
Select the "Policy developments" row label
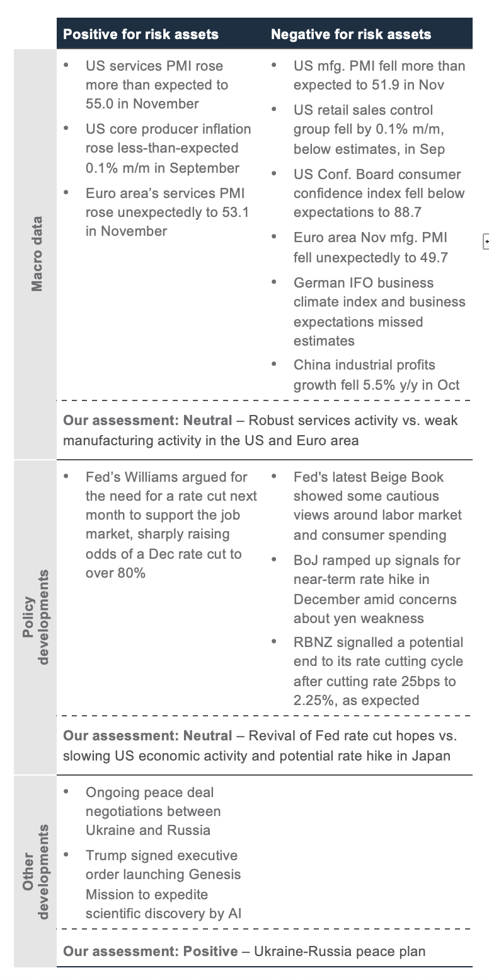37,617
